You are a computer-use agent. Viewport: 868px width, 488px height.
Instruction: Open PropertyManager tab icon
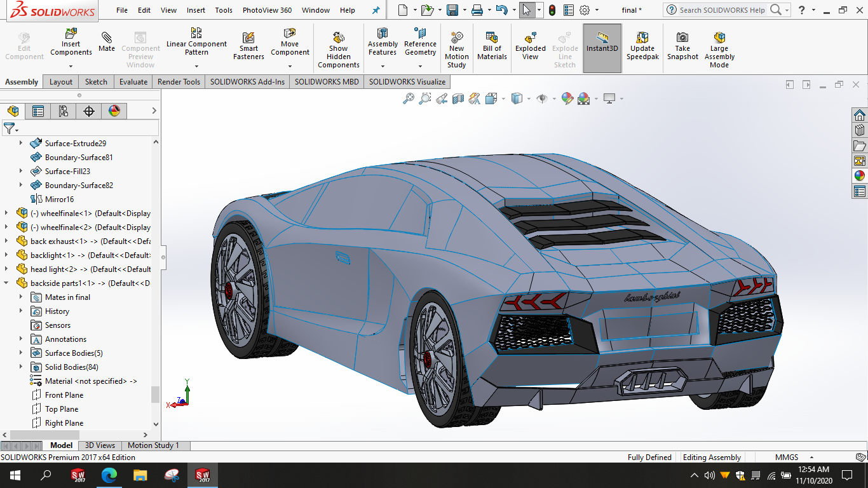pos(38,111)
